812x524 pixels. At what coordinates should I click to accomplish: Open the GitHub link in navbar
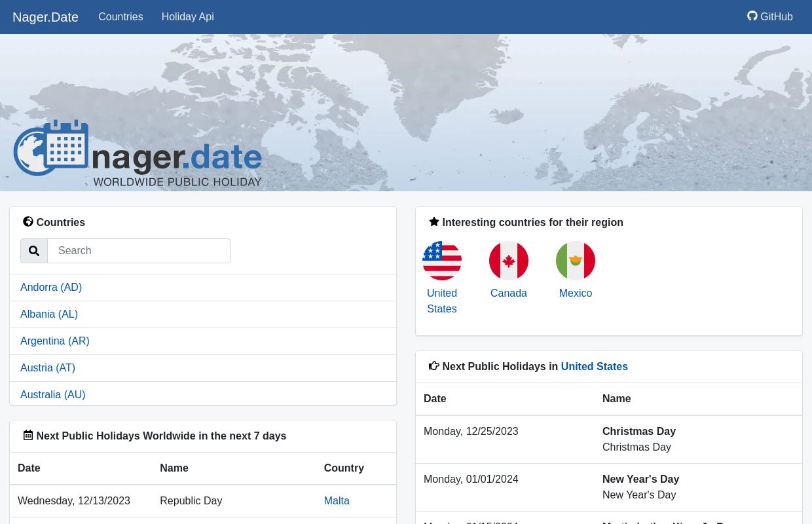[x=770, y=17]
